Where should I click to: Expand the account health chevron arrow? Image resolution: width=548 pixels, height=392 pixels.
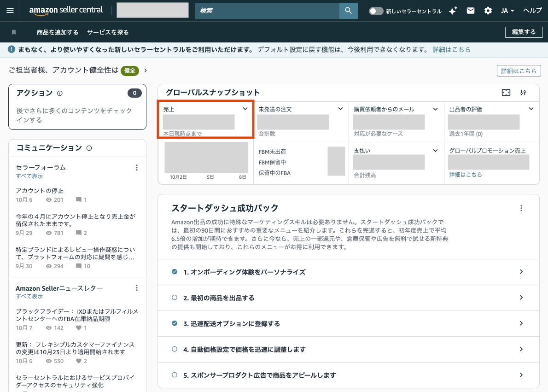tap(146, 70)
